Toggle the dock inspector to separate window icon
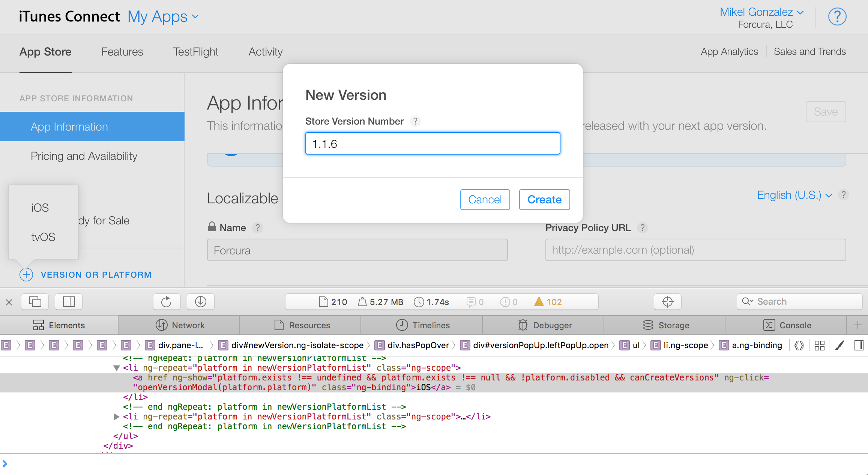Image resolution: width=868 pixels, height=475 pixels. pos(35,302)
